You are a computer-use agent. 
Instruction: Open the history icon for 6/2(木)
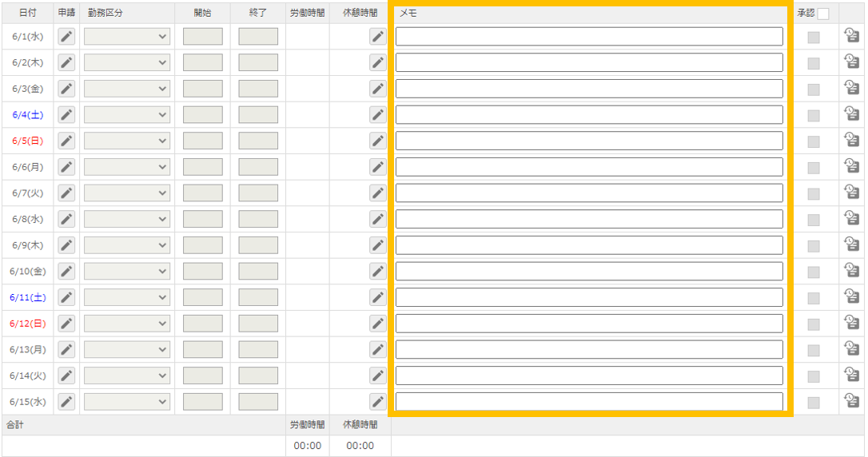[x=852, y=62]
